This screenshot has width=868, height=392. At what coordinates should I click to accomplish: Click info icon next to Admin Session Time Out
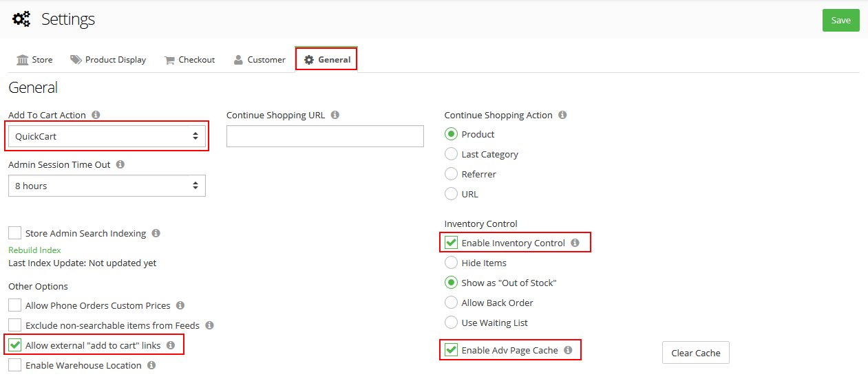pos(120,164)
